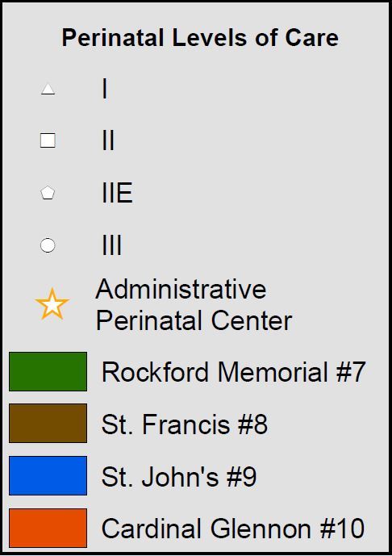Click the Roman numeral II label
This screenshot has width=392, height=556.
click(x=108, y=140)
